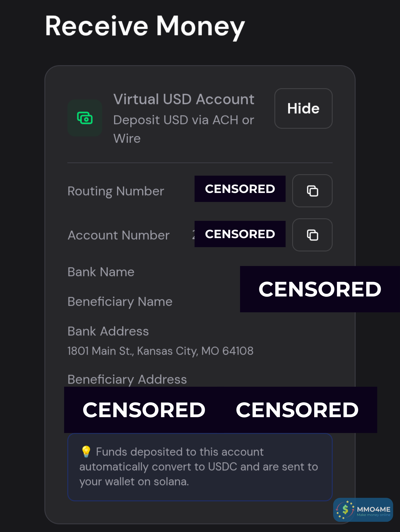Copy the account number

pyautogui.click(x=312, y=235)
